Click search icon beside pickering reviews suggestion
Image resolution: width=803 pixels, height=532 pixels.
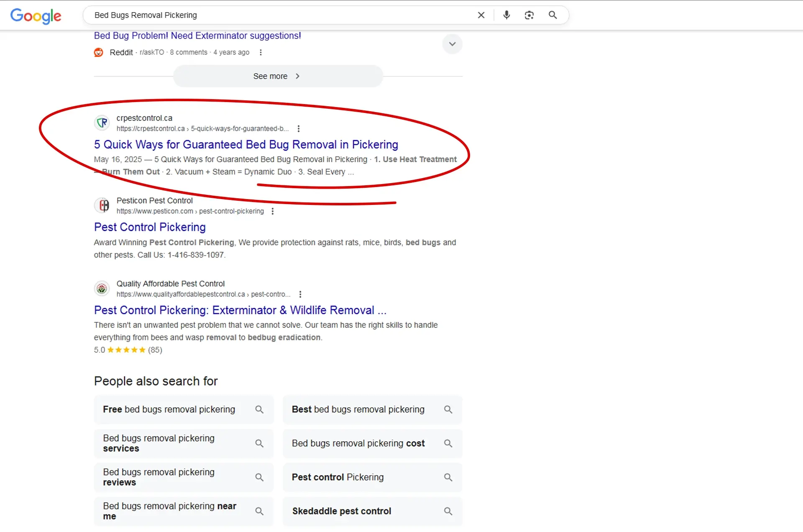tap(259, 477)
